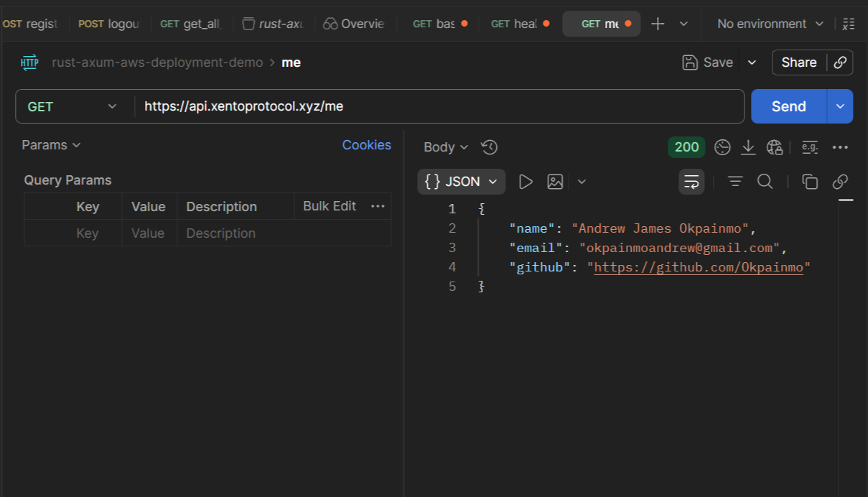Open the Cookies link
This screenshot has width=868, height=497.
click(366, 145)
